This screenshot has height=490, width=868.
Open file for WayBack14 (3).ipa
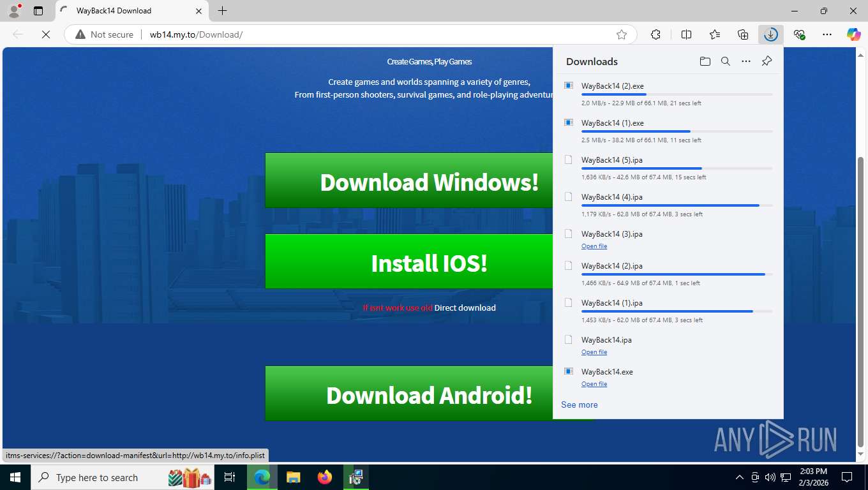(x=594, y=246)
